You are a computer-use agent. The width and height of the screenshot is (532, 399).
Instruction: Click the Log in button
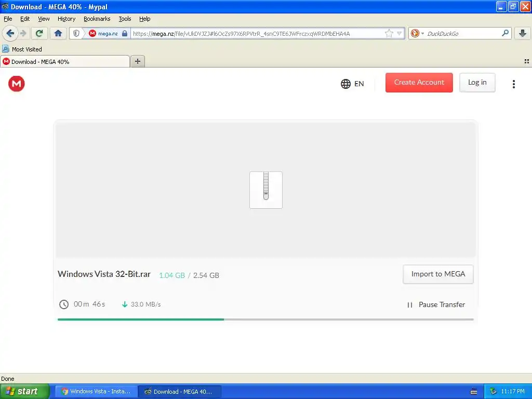(477, 83)
